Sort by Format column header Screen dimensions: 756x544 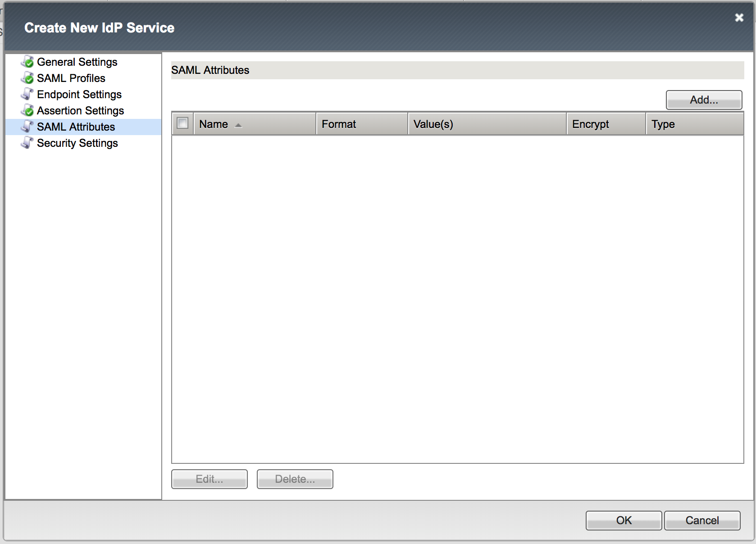pos(362,124)
